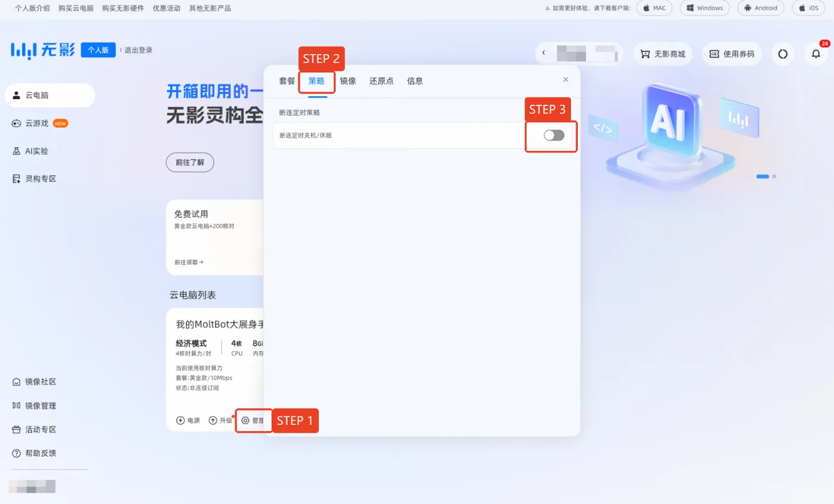The width and height of the screenshot is (834, 504).
Task: Follow the 前往领取 link
Action: pos(189,262)
